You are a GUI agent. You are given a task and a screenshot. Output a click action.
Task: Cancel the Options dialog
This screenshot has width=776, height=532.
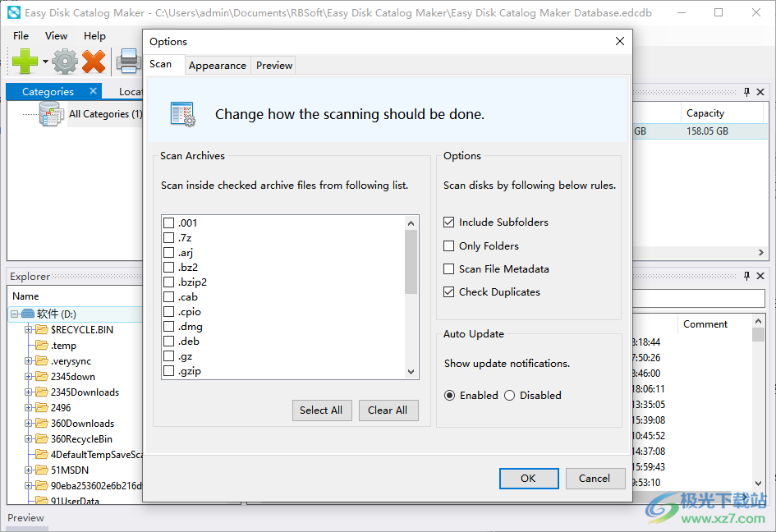595,478
